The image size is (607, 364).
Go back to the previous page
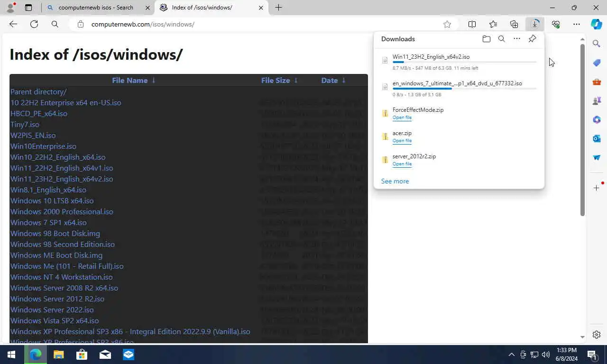(13, 24)
